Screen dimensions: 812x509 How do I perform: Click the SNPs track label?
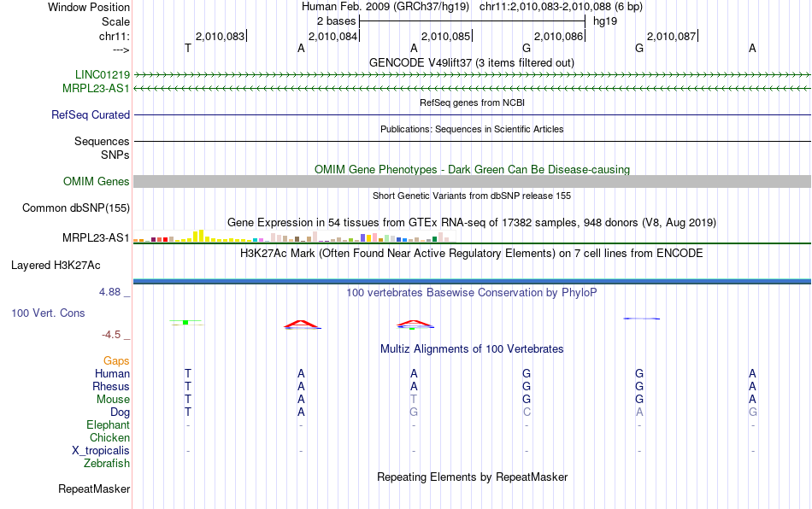115,155
